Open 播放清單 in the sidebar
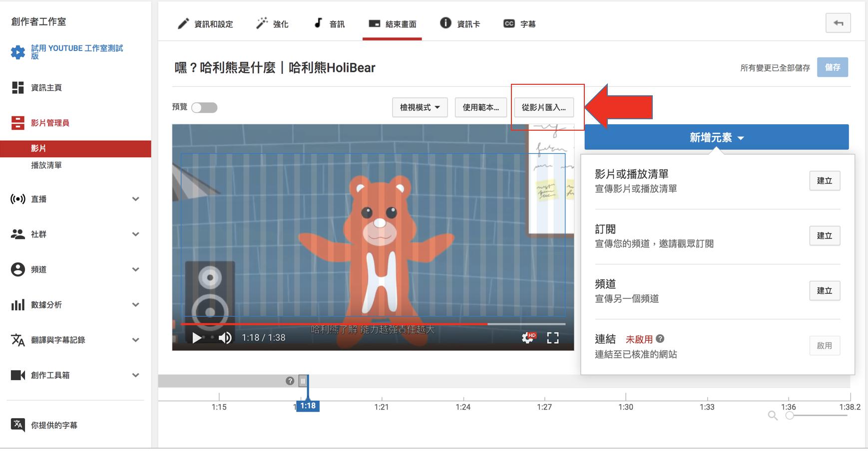The width and height of the screenshot is (868, 451). point(46,165)
